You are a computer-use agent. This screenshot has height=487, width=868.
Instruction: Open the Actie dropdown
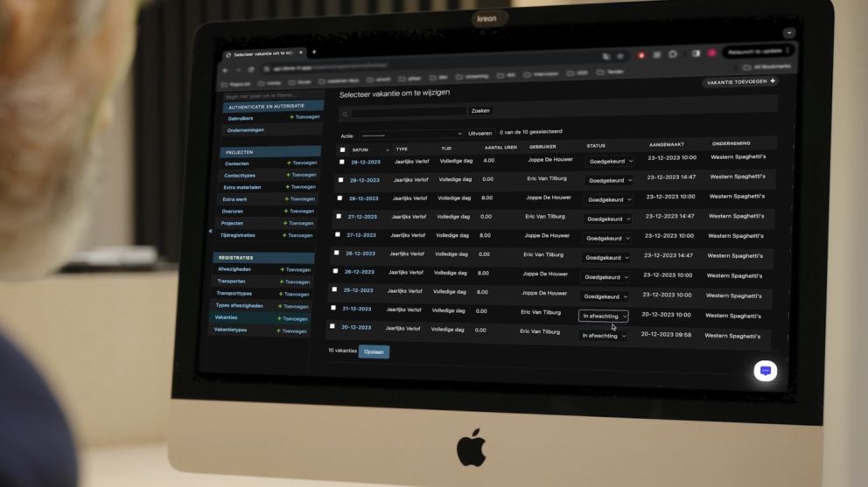410,135
